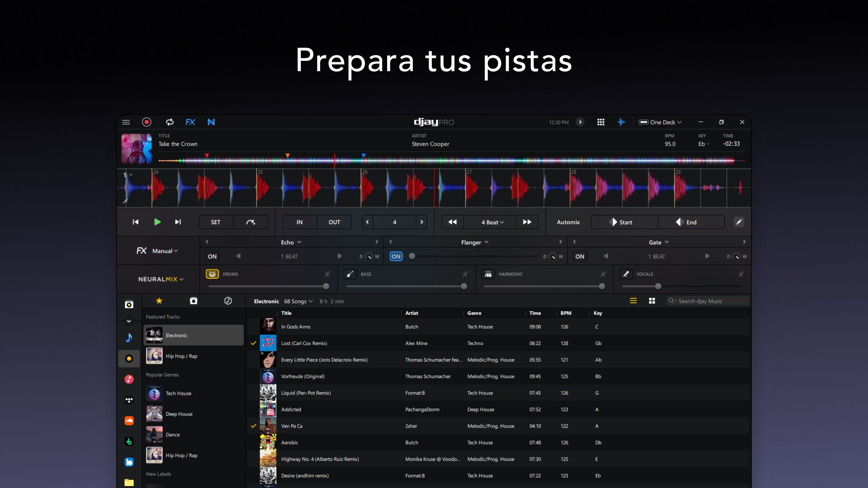Screen dimensions: 868x488
Task: Toggle the Drums stem icon
Action: pos(212,274)
